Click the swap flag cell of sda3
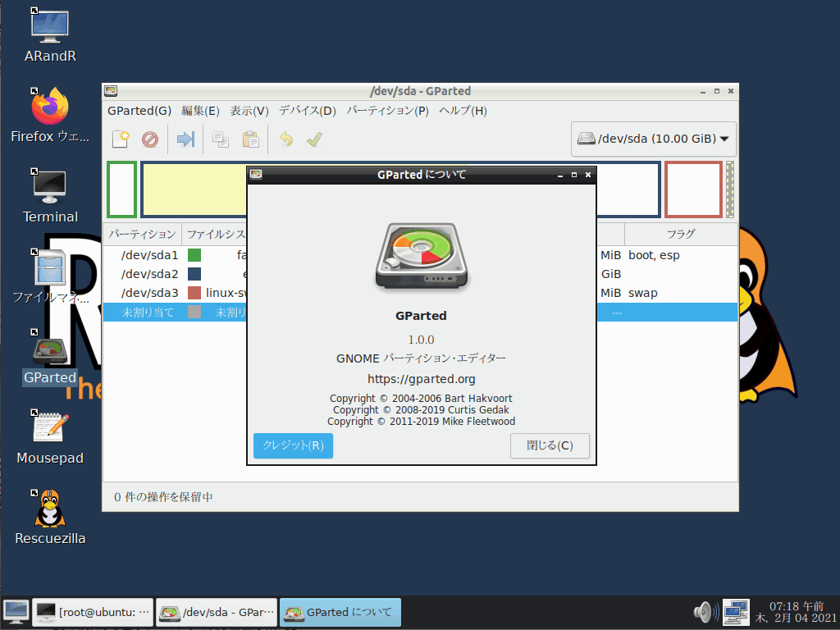840x630 pixels. (642, 293)
